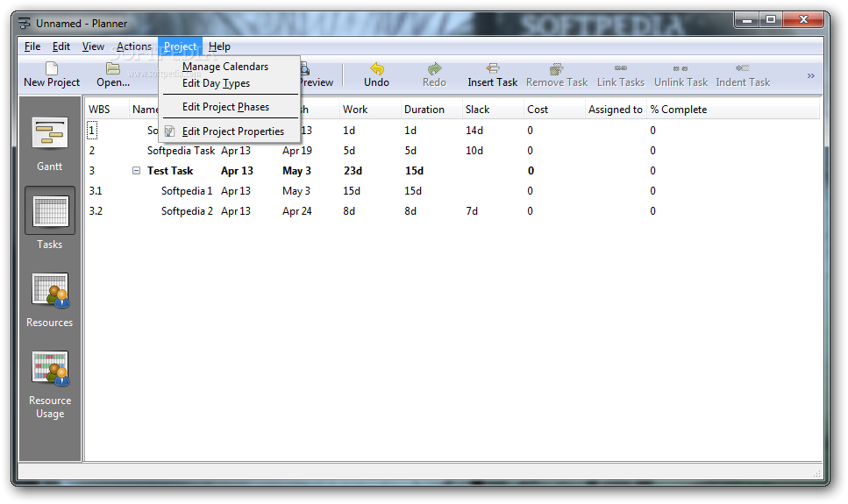Close the Project menu

180,46
